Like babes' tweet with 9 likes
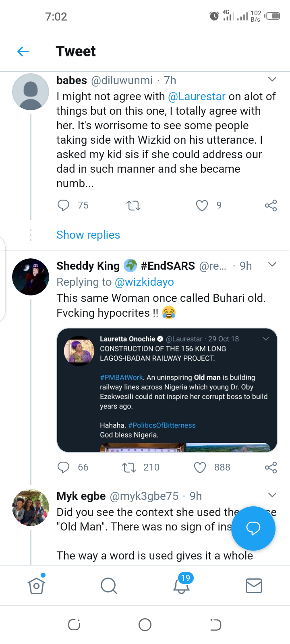This screenshot has height=644, width=290. click(202, 206)
